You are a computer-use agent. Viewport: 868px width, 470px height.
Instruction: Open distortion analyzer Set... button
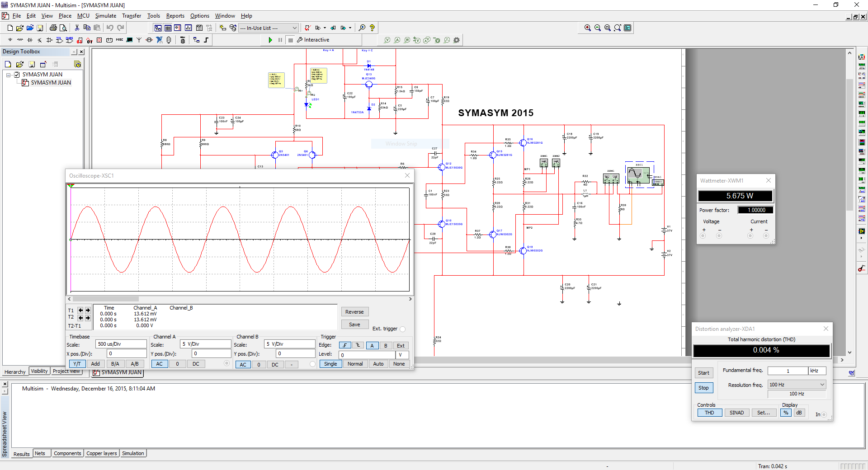(764, 413)
